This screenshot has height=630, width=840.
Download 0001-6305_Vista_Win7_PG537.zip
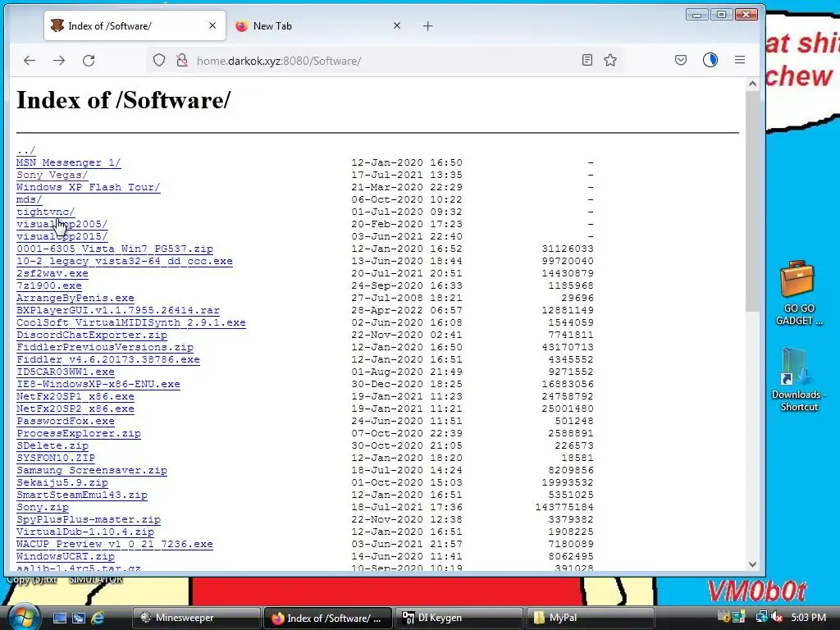click(x=115, y=249)
